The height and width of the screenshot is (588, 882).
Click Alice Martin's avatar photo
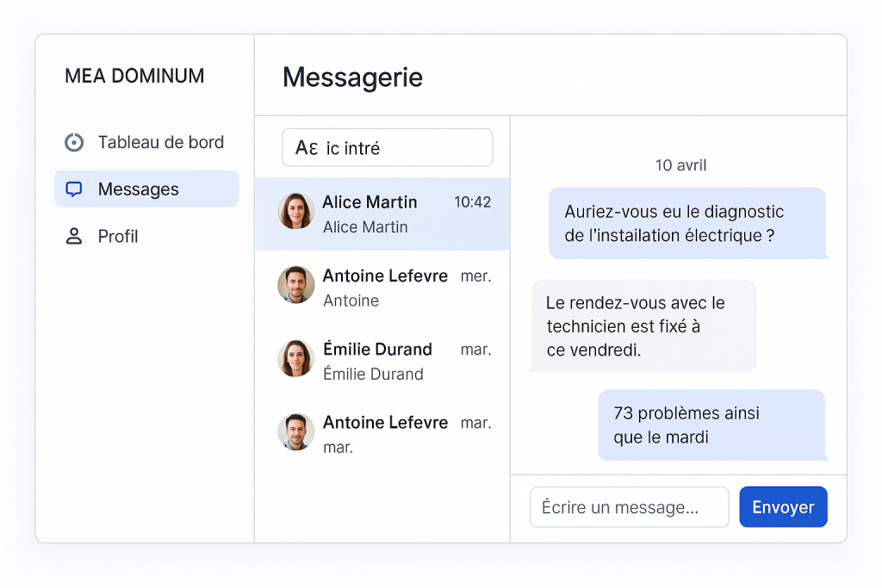(x=295, y=211)
